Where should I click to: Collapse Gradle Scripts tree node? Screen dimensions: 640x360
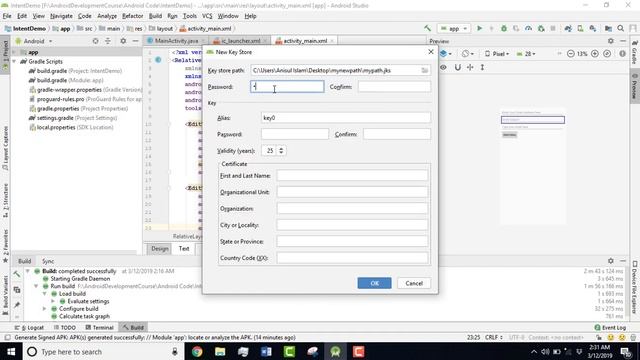pos(15,62)
